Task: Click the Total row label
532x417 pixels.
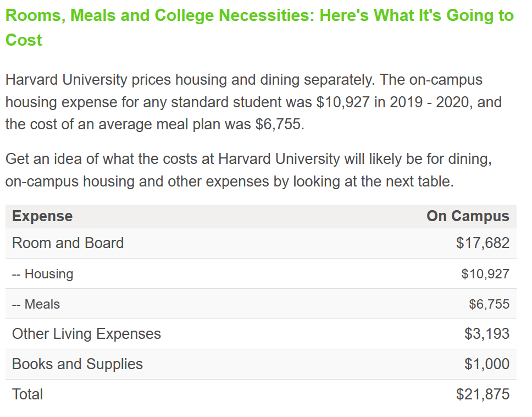Action: coord(27,394)
